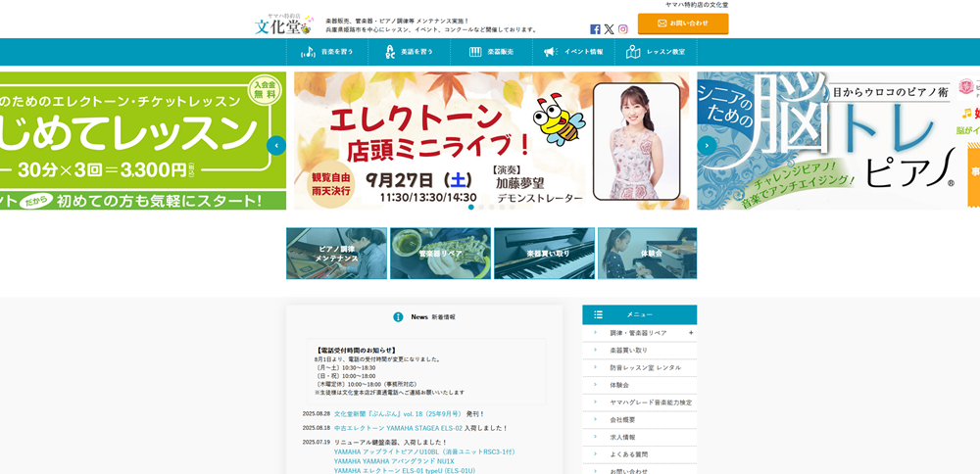Viewport: 980px width, 474px height.
Task: Click the piano keyboard icon for 楽器販売
Action: coord(475,52)
